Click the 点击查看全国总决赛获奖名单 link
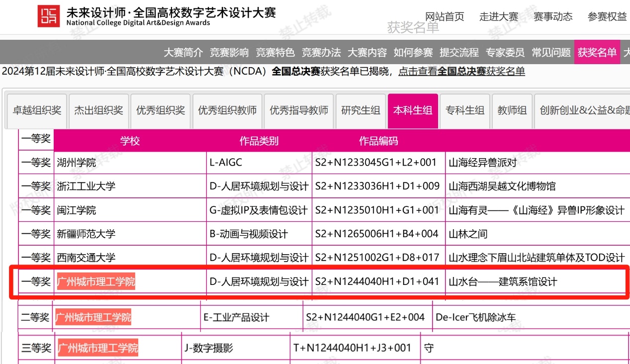630x364 pixels. [x=461, y=71]
